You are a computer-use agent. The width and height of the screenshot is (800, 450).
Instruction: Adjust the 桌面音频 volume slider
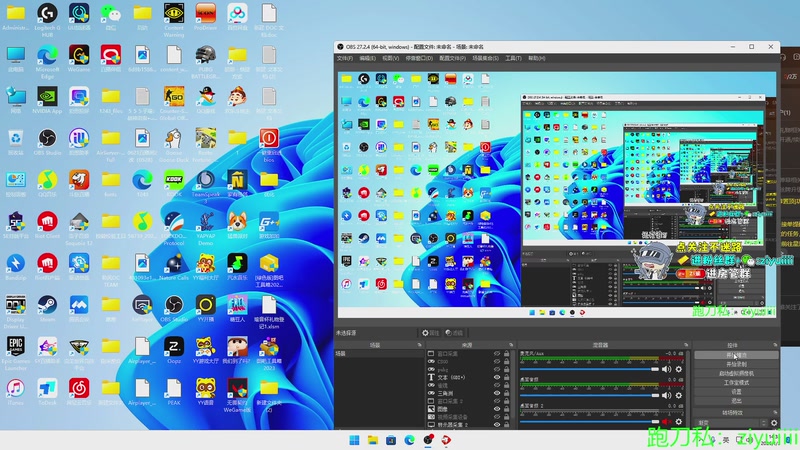[x=589, y=395]
